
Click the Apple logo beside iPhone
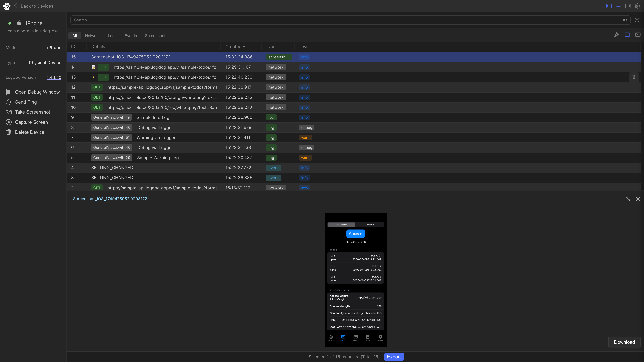click(19, 23)
